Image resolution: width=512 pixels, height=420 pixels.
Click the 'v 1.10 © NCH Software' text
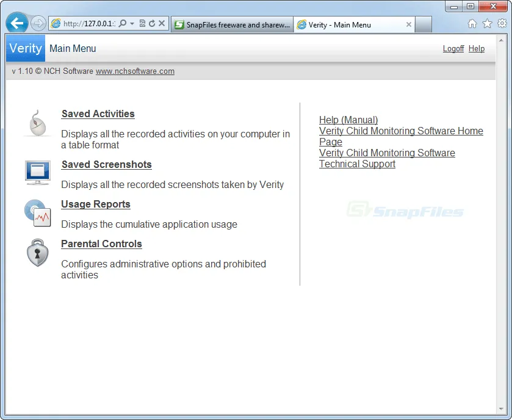[52, 71]
